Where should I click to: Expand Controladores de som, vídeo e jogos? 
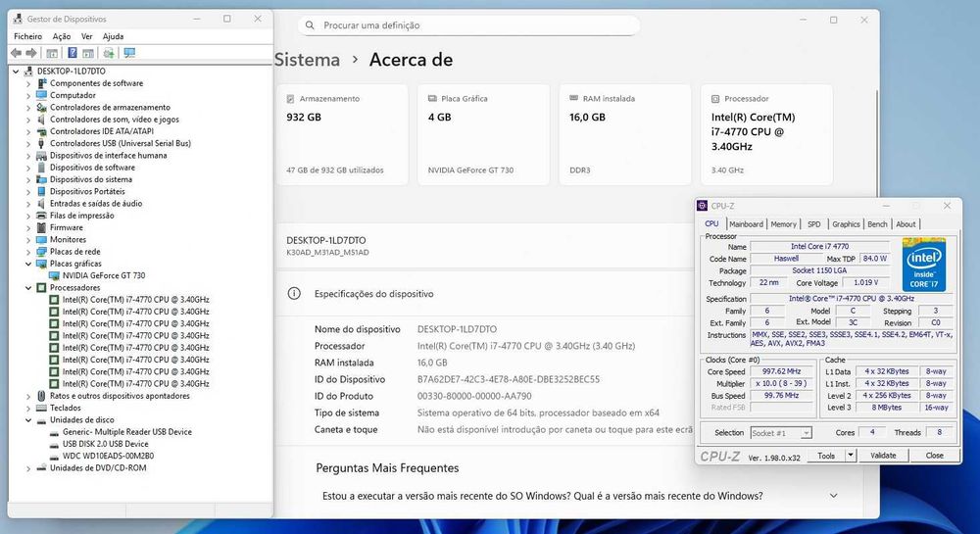28,120
